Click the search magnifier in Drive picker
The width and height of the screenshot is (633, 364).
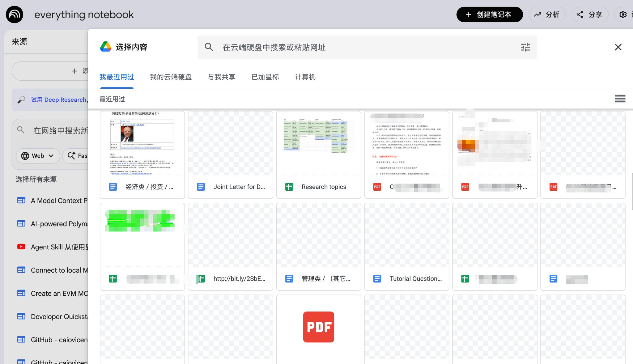point(209,47)
